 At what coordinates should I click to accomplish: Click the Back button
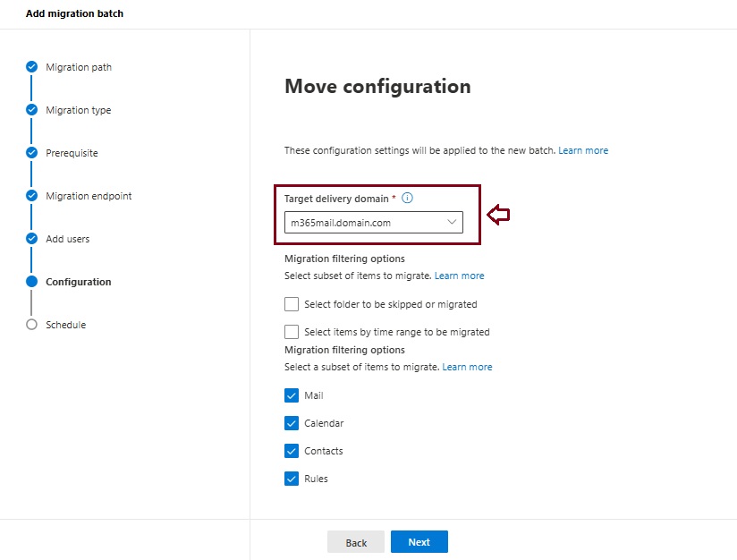coord(356,542)
